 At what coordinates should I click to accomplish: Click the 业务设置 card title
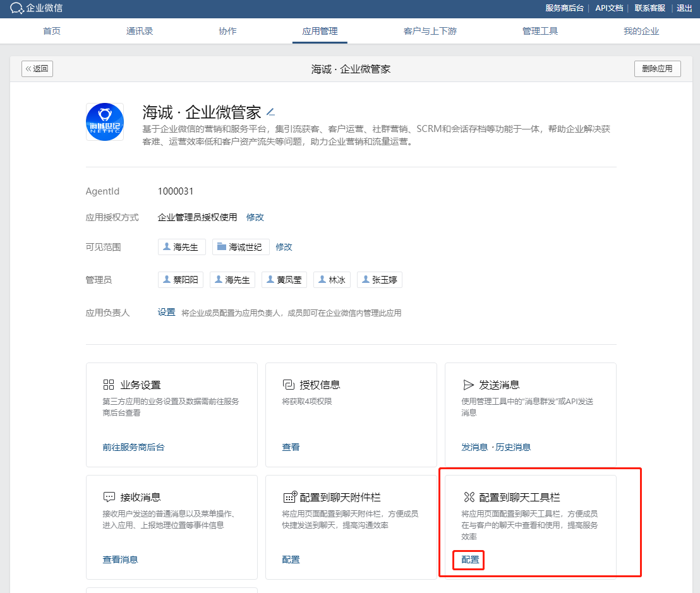[x=141, y=385]
